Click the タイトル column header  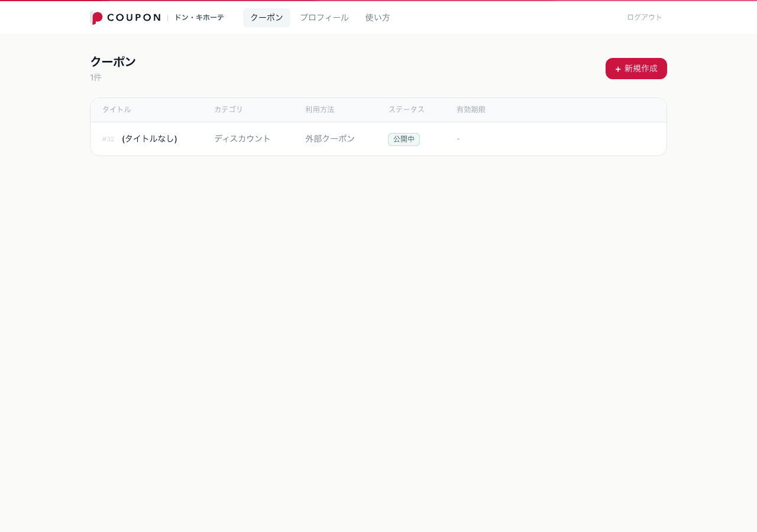117,109
